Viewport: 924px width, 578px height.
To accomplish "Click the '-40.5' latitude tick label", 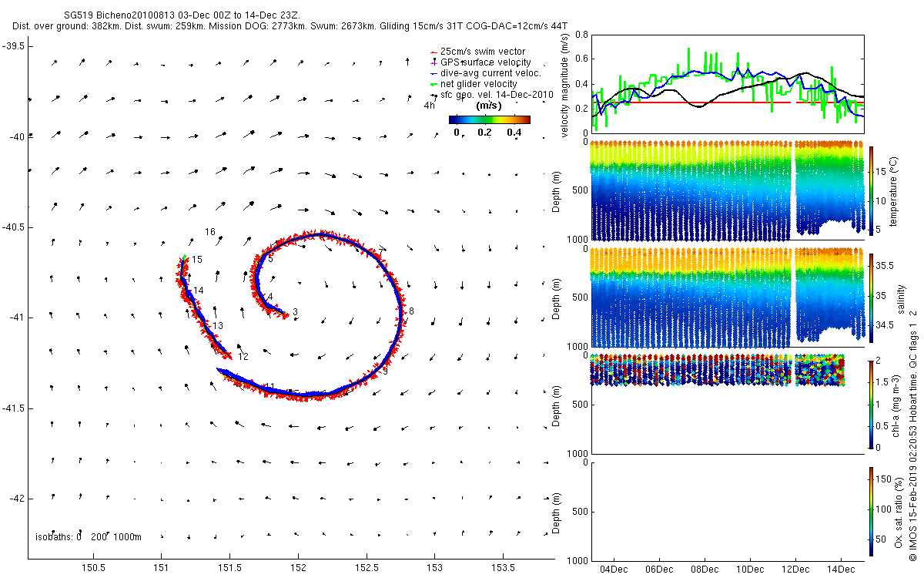I will point(13,227).
